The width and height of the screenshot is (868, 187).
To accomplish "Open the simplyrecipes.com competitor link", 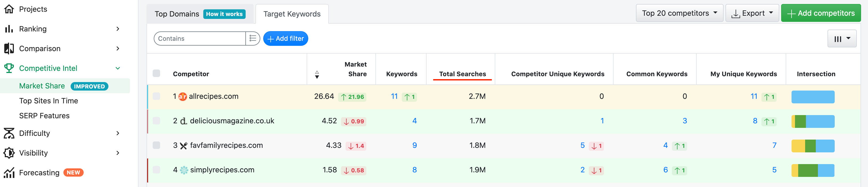I will (x=222, y=170).
